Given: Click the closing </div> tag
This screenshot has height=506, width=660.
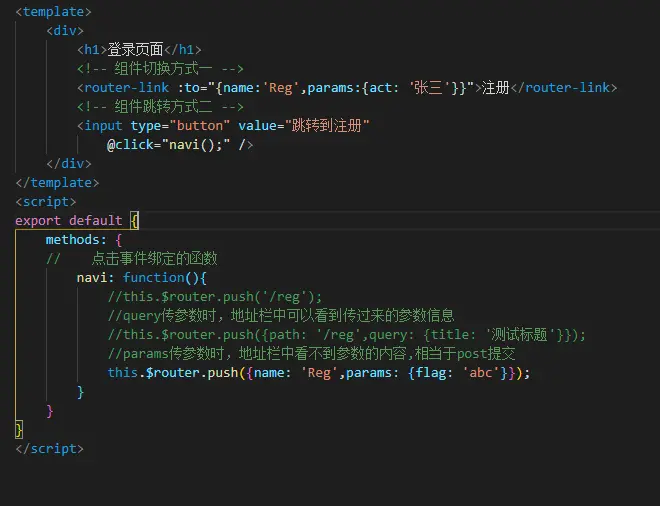Looking at the screenshot, I should click(x=69, y=164).
